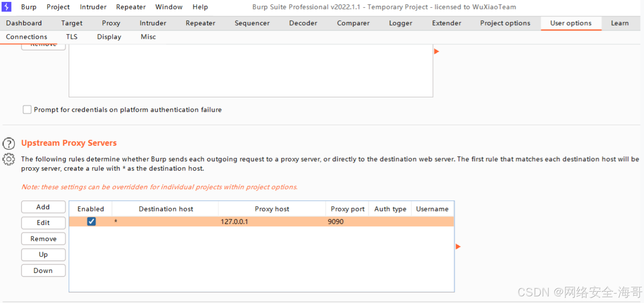Screen dimensions: 644x303
Task: Click Down to move the rule lower
Action: 43,271
